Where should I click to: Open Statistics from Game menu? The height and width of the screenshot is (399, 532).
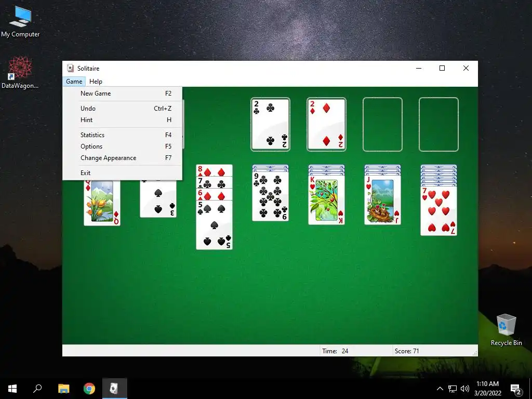(123, 135)
